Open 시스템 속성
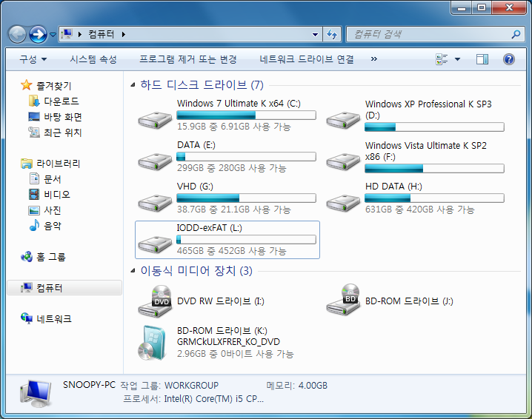The height and width of the screenshot is (419, 532). point(93,59)
